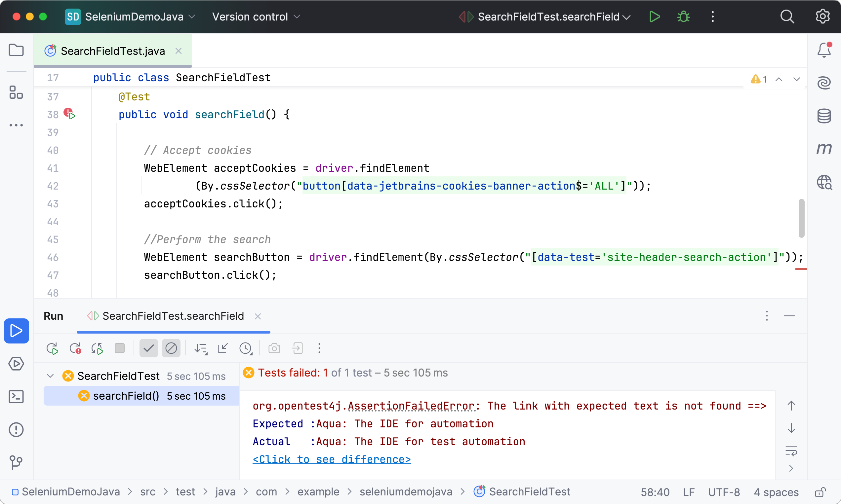The image size is (841, 504).
Task: Select the SearchFieldTest.searchField run tab
Action: (x=173, y=316)
